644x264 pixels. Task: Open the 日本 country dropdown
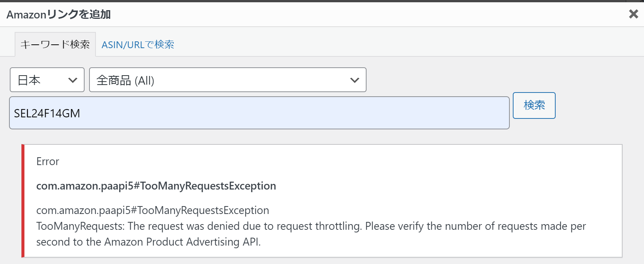pyautogui.click(x=47, y=80)
